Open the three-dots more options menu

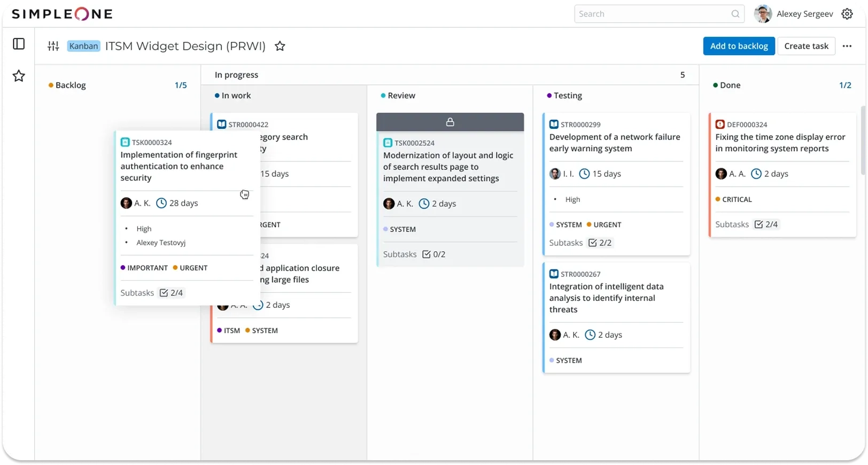[x=847, y=46]
